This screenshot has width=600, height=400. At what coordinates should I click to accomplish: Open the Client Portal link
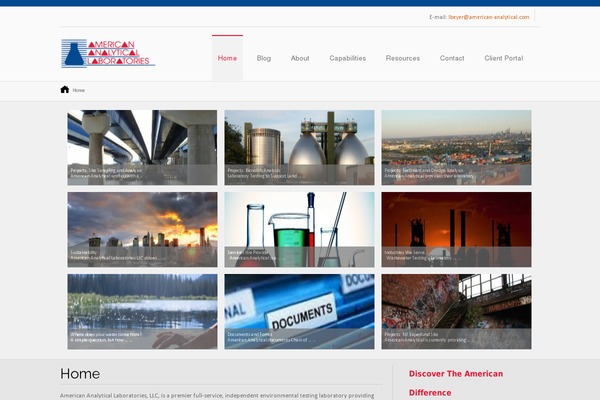pos(504,58)
